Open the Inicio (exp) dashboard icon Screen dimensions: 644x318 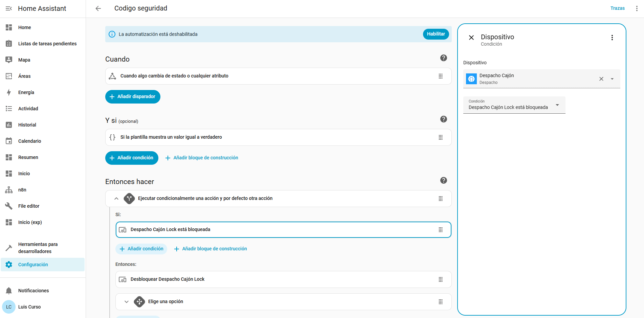pyautogui.click(x=9, y=222)
